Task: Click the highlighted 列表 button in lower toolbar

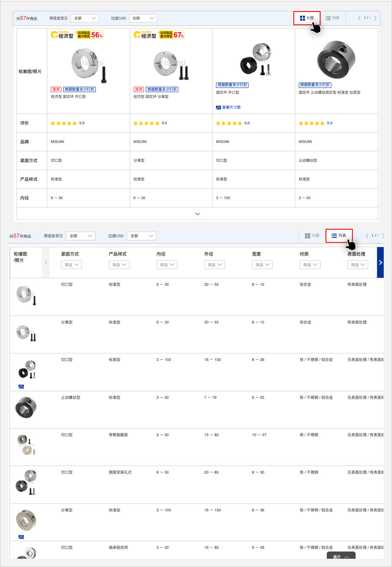Action: (339, 236)
